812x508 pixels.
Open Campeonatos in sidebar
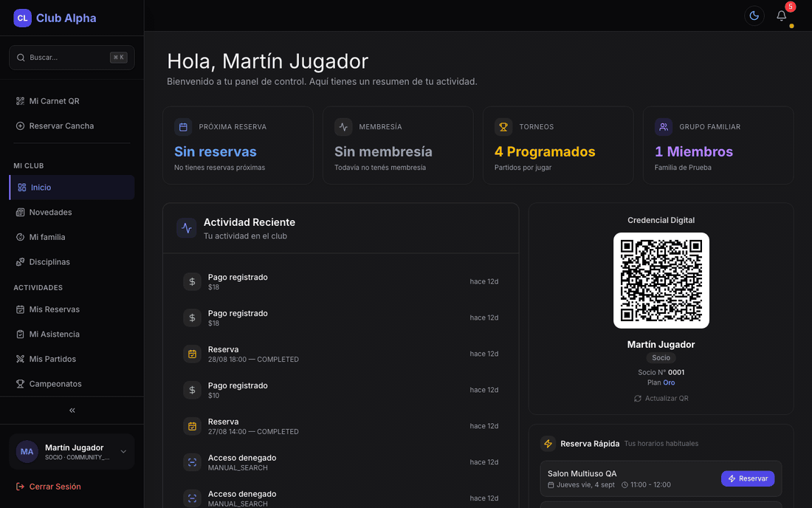pos(72,384)
